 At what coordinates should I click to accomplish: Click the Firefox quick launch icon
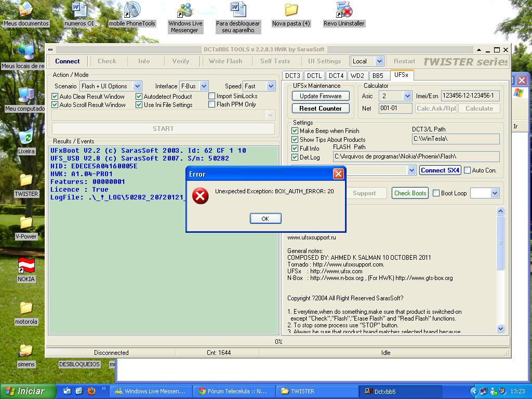[91, 391]
